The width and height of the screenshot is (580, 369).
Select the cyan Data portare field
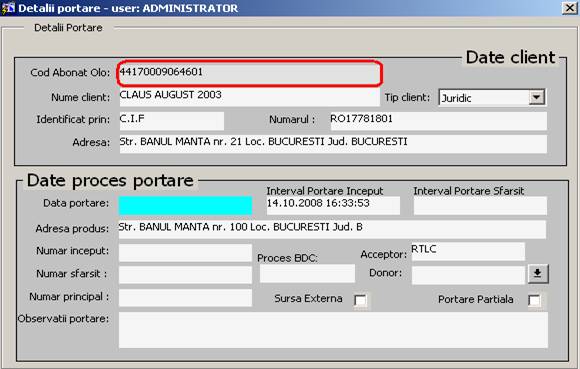(x=185, y=206)
